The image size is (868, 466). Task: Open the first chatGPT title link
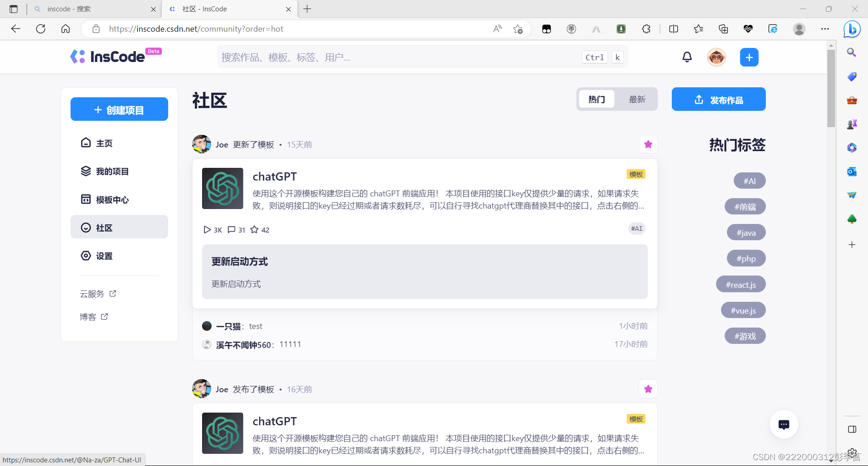point(274,176)
